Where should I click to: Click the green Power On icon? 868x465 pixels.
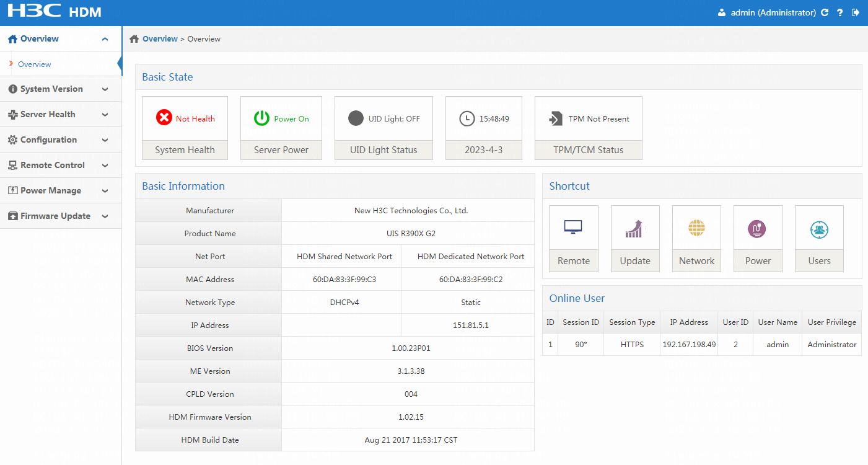[x=262, y=118]
